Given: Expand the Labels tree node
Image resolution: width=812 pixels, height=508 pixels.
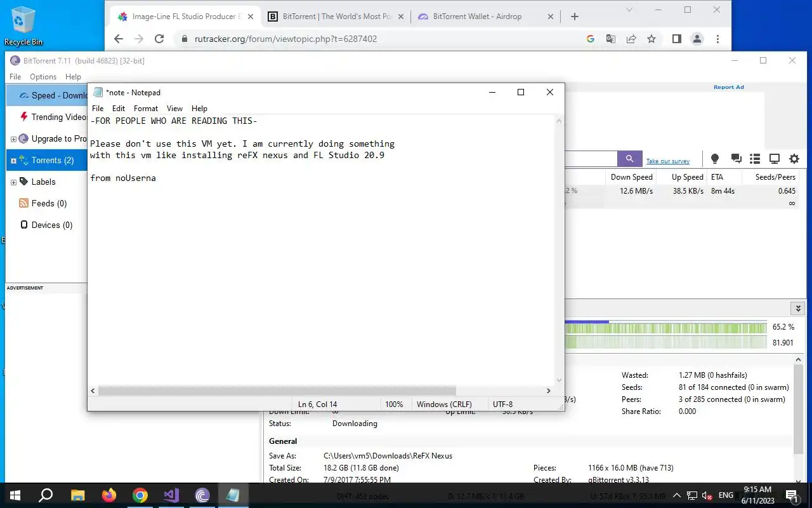Looking at the screenshot, I should pyautogui.click(x=13, y=182).
